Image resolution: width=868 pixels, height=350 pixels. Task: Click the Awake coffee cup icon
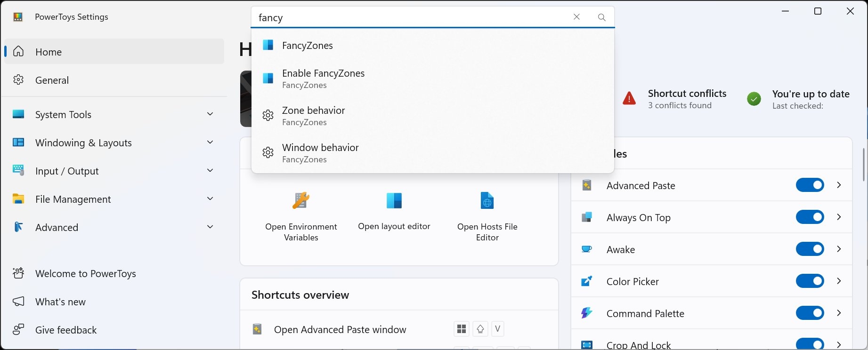pyautogui.click(x=587, y=249)
